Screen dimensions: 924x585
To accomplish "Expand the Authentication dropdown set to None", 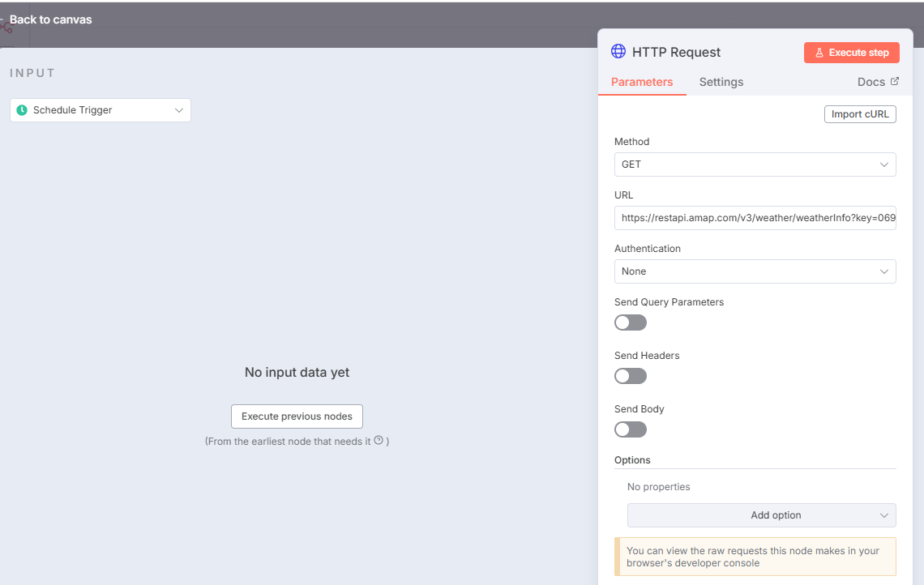I will [755, 271].
